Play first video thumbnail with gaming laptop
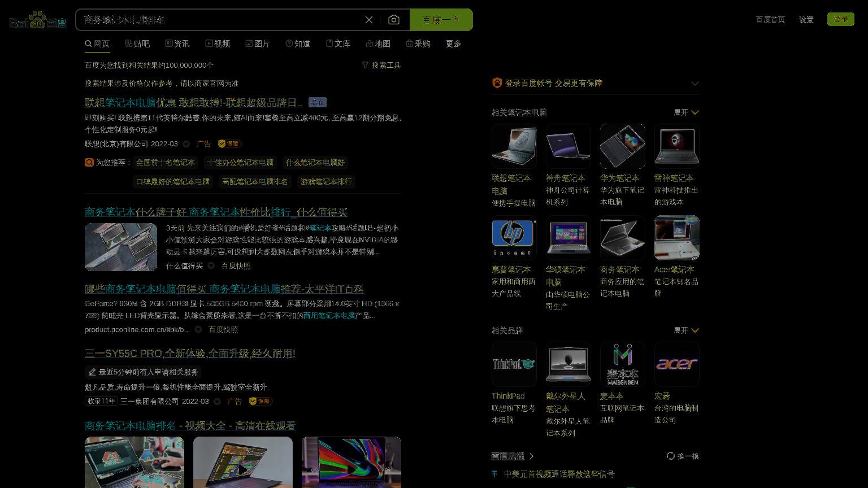868x488 pixels. (x=134, y=462)
